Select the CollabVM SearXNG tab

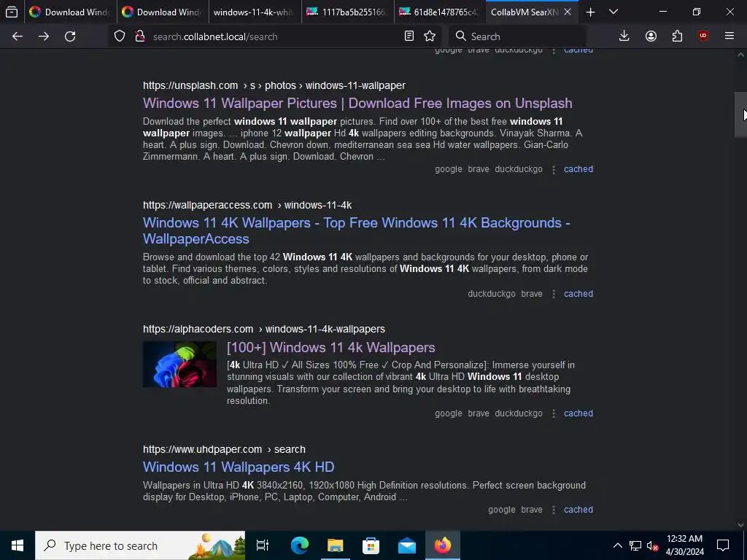[524, 12]
